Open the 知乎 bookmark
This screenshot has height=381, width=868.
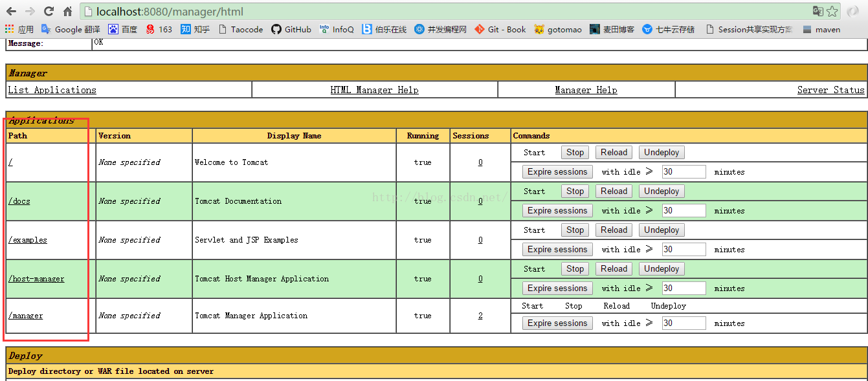[195, 29]
